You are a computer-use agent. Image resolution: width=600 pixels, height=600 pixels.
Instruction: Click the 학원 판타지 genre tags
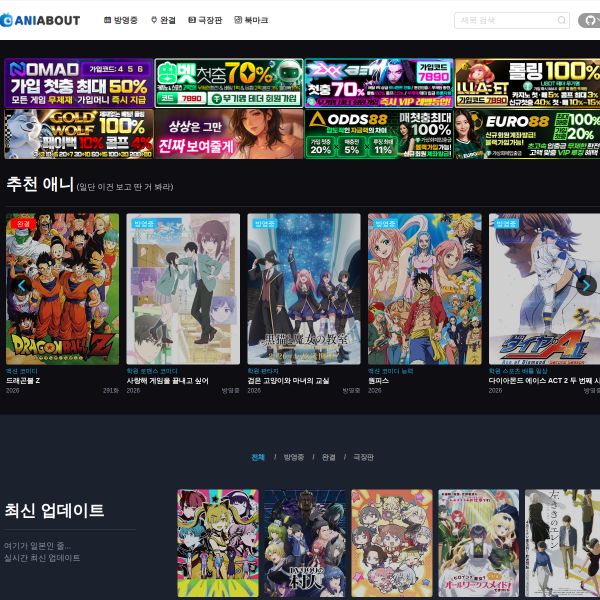pos(263,371)
